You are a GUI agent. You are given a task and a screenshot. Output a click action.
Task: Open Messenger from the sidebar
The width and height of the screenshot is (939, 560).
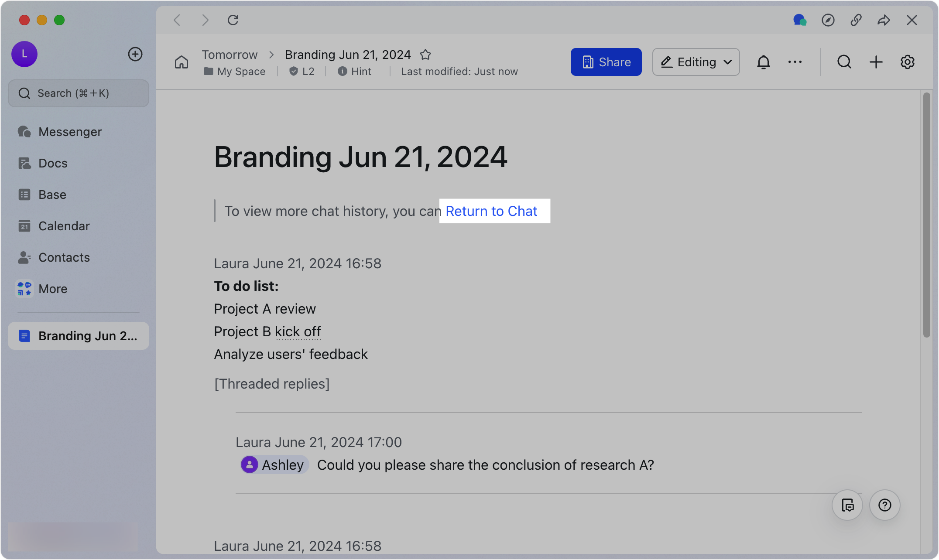point(70,132)
